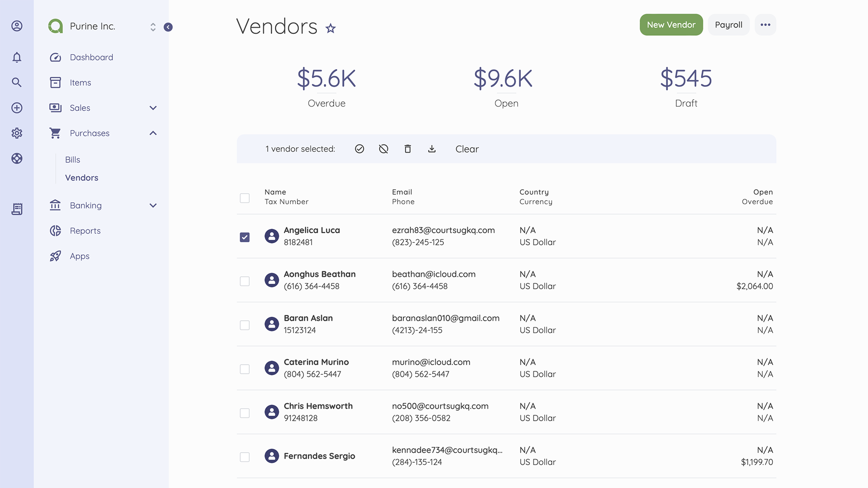Uncheck Angelica Luca's row checkbox
868x488 pixels.
(245, 236)
